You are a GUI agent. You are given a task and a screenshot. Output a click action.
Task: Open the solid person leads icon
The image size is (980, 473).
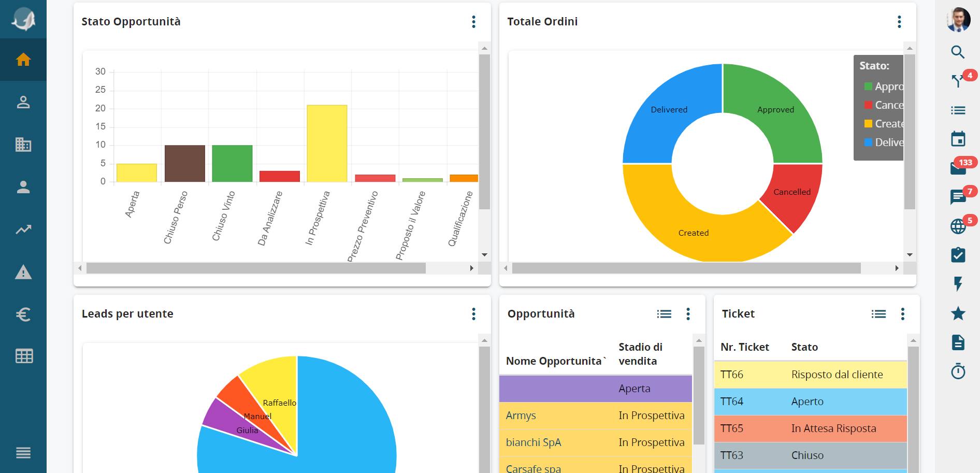23,187
